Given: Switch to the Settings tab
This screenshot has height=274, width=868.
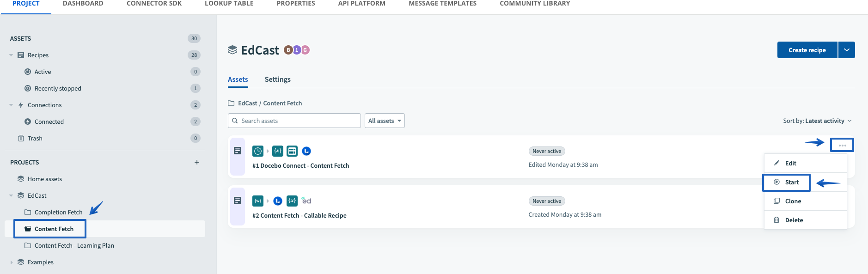Looking at the screenshot, I should [277, 79].
